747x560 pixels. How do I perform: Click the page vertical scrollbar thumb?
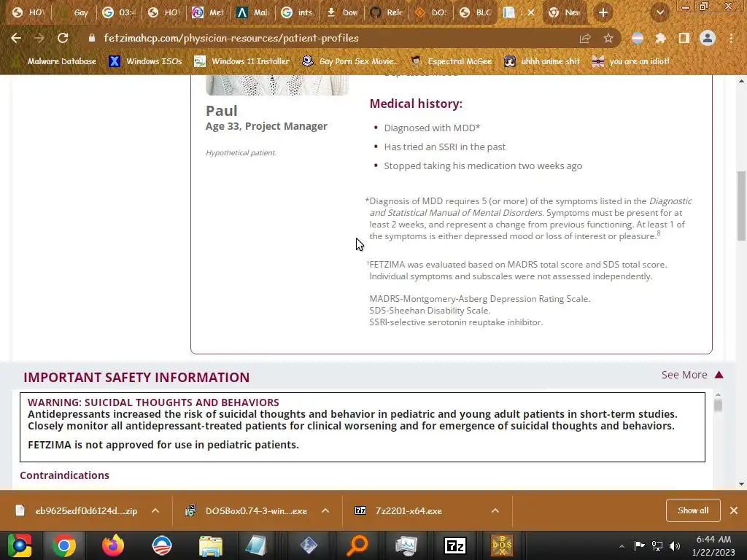pos(741,206)
